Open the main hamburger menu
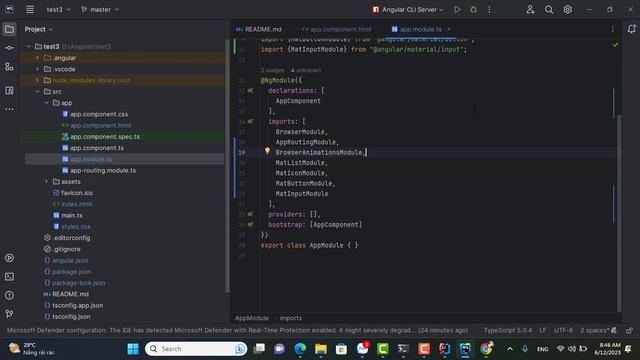The width and height of the screenshot is (640, 360). 30,9
